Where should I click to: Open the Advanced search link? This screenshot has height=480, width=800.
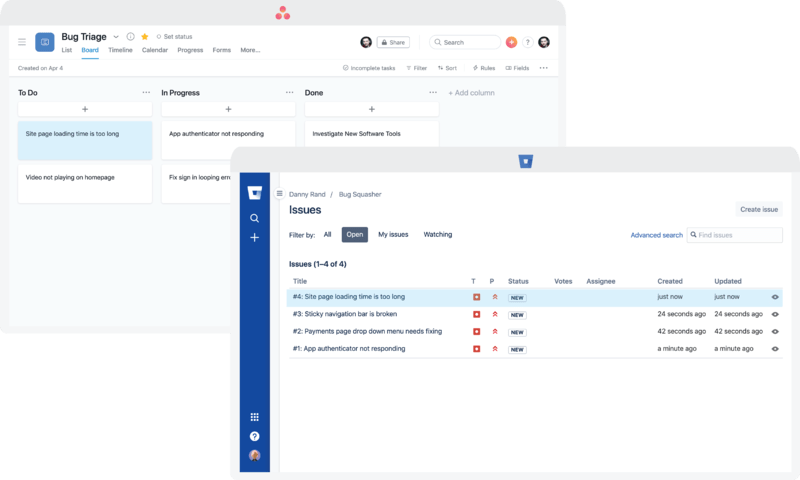click(x=657, y=235)
